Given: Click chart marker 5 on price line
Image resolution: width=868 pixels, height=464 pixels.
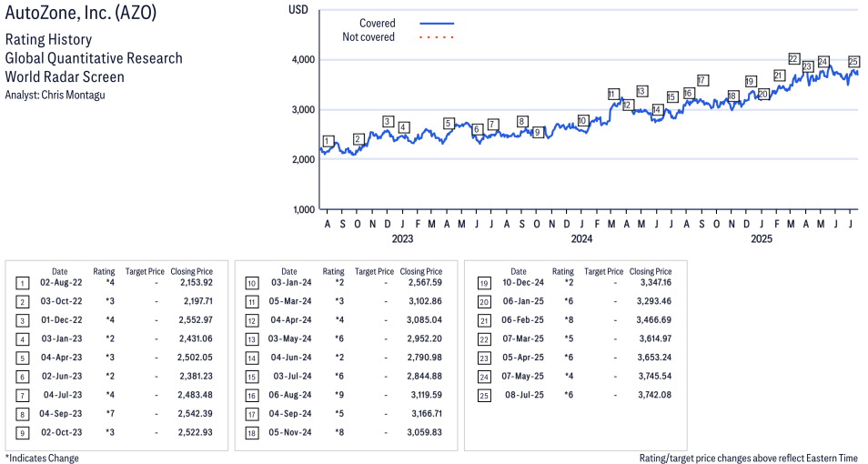Looking at the screenshot, I should tap(449, 124).
